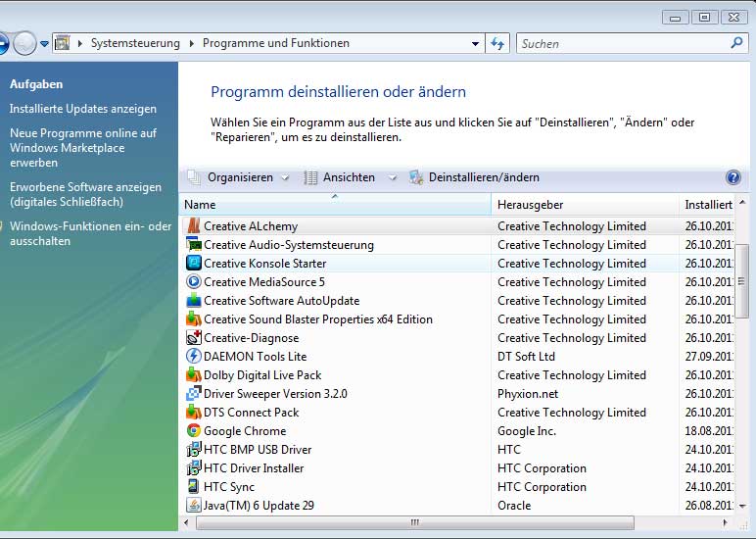Select the DT Soft Ltd publisher cell
756x539 pixels.
pos(526,356)
